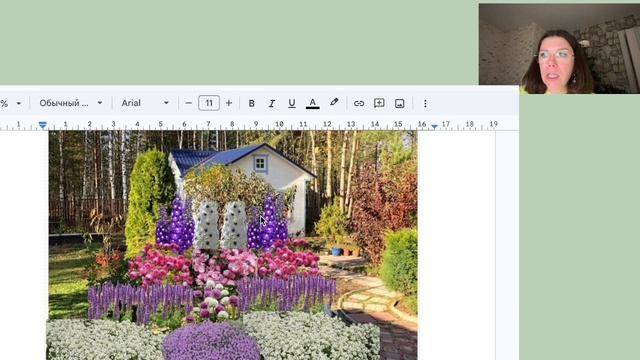This screenshot has height=360, width=640.
Task: Open the highlight color pen tool
Action: click(x=334, y=103)
